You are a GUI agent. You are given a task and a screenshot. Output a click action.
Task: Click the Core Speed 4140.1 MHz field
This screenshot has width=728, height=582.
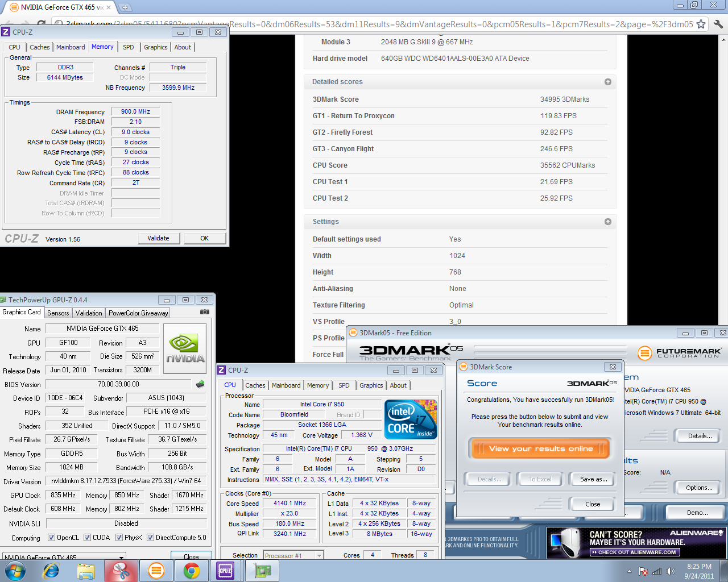(x=289, y=504)
